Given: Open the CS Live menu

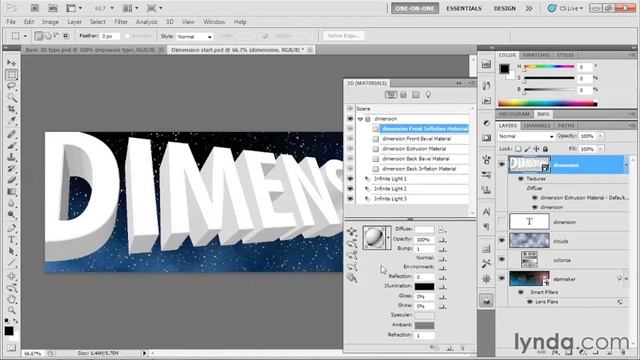Looking at the screenshot, I should [565, 8].
